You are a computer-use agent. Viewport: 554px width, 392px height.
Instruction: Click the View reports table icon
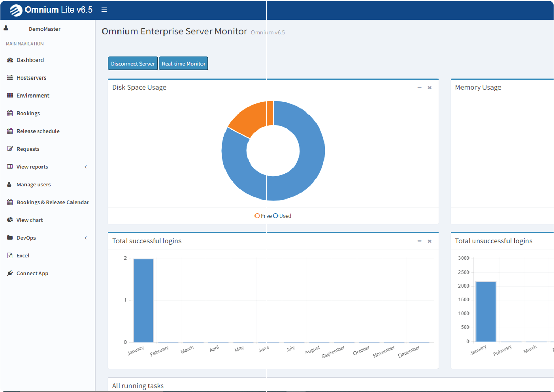[10, 167]
